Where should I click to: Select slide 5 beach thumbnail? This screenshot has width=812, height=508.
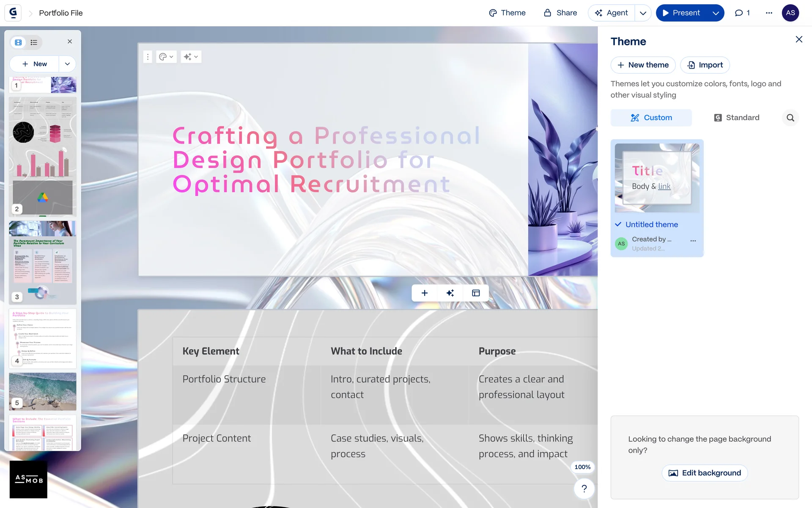point(43,391)
